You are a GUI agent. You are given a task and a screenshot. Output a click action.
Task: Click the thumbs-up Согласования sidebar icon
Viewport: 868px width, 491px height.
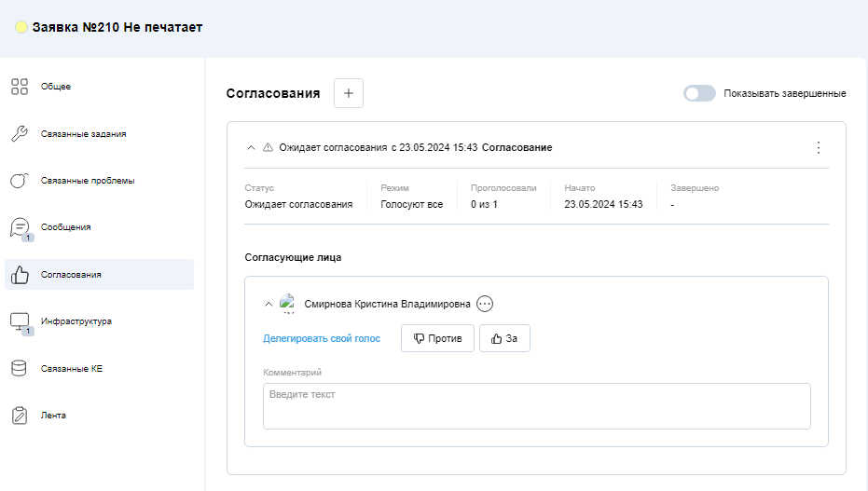(x=20, y=274)
